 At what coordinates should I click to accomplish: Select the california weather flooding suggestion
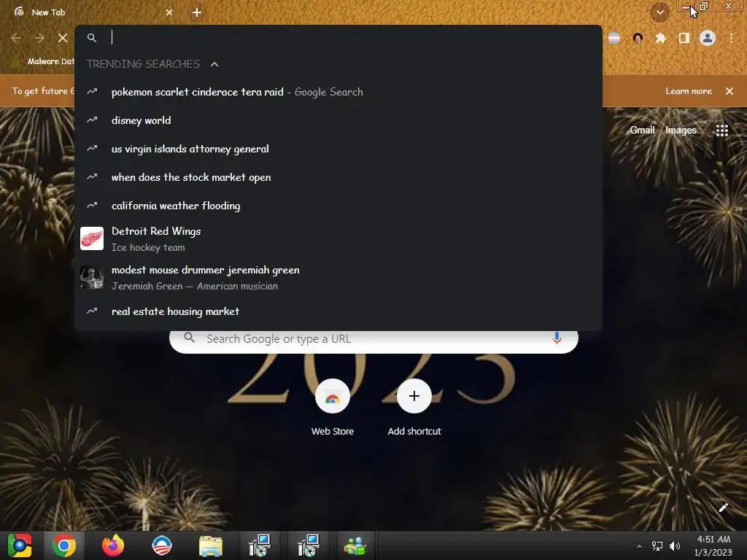pyautogui.click(x=338, y=206)
